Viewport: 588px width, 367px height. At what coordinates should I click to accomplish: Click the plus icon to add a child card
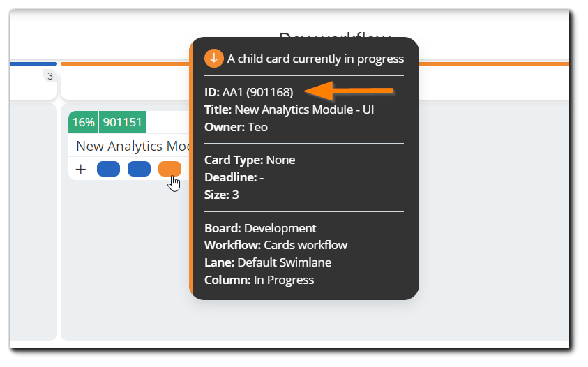(x=81, y=170)
